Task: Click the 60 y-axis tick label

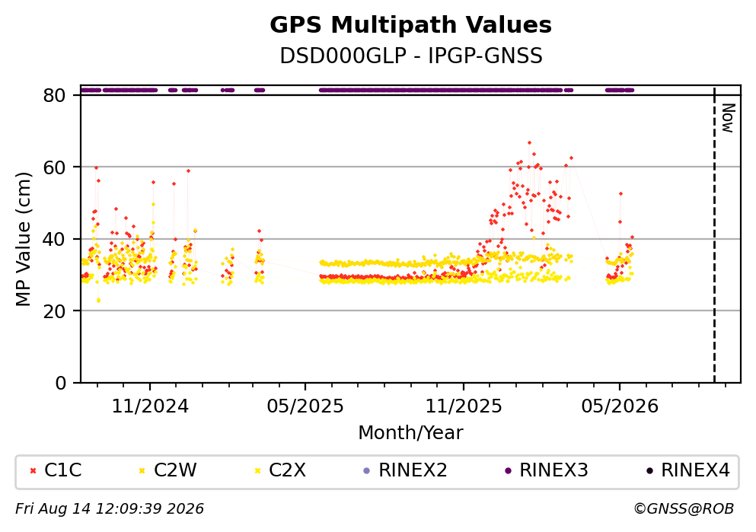Action: coord(54,167)
